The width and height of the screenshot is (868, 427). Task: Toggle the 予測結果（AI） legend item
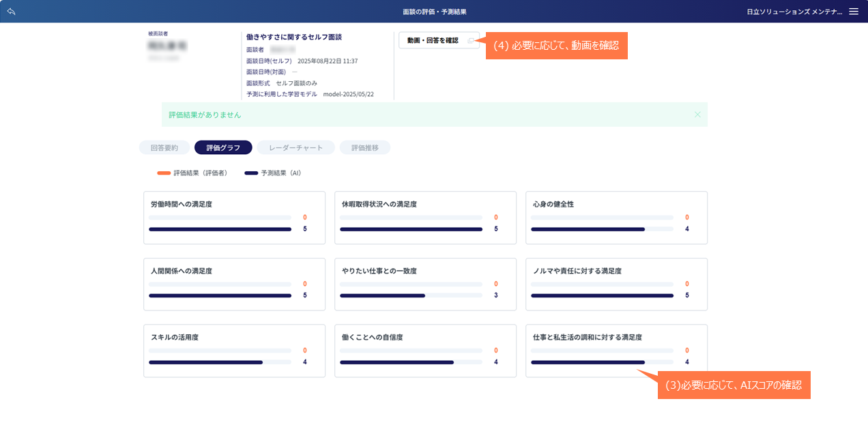tap(273, 173)
